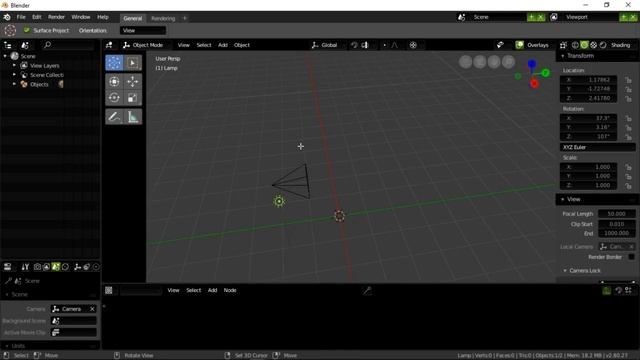Enable the Render Border checkbox
Image resolution: width=640 pixels, height=360 pixels.
click(x=631, y=257)
